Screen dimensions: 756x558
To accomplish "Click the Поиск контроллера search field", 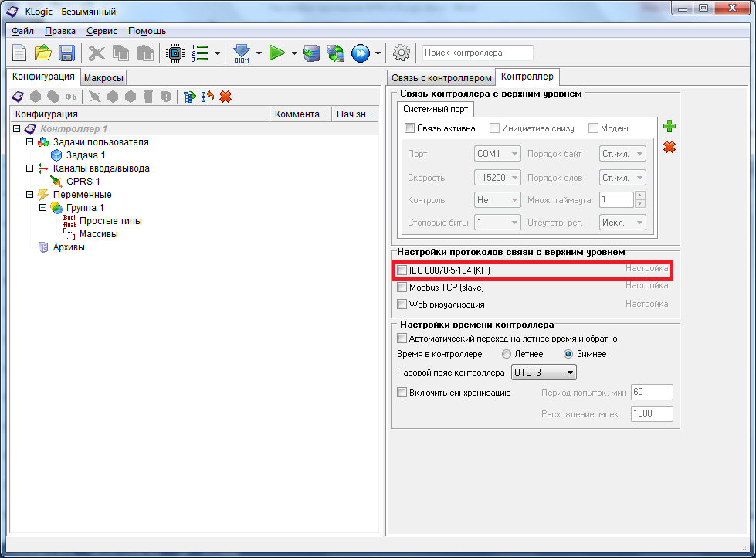I will (477, 53).
